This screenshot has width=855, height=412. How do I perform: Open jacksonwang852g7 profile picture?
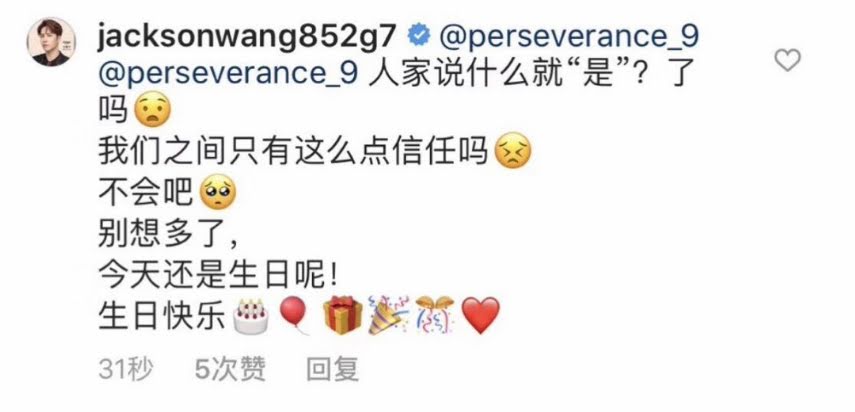(51, 41)
